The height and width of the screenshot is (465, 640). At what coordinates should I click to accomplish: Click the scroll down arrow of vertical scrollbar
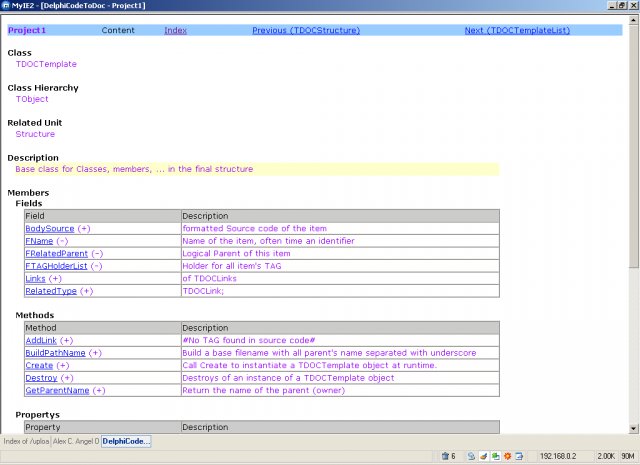pyautogui.click(x=634, y=428)
